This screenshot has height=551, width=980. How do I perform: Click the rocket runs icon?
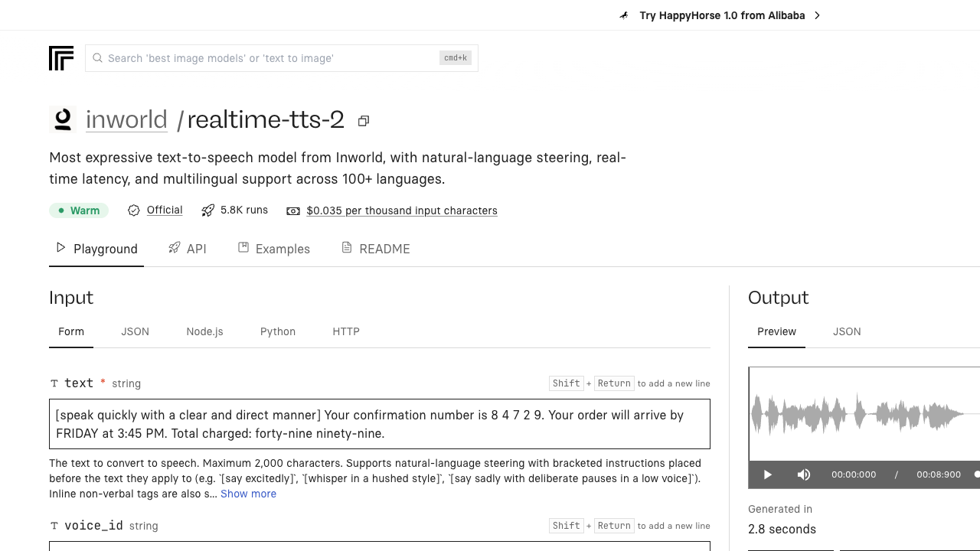[x=208, y=210]
